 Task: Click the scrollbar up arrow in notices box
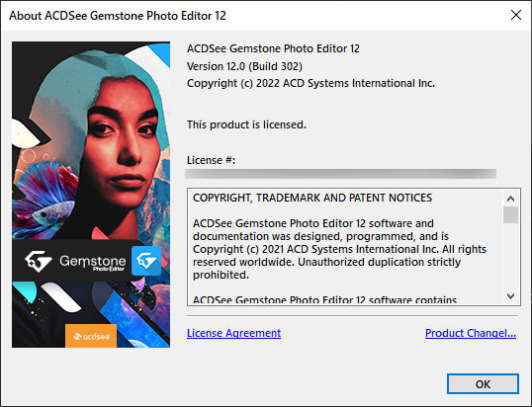[510, 199]
